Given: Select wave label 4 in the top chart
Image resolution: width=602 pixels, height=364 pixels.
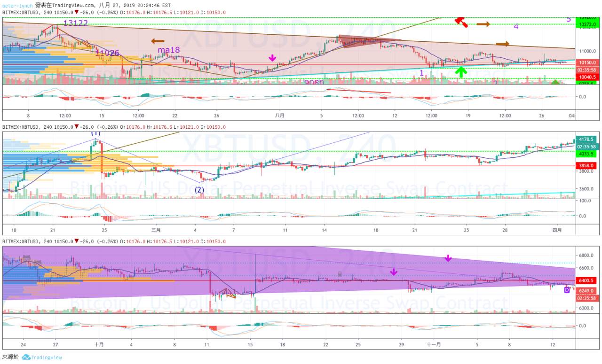Looking at the screenshot, I should click(x=516, y=27).
